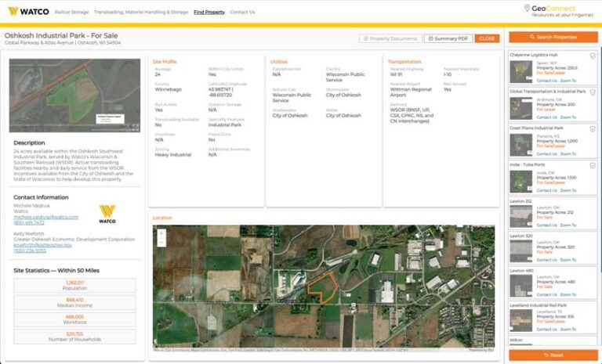Screen dimensions: 602x364
Task: Click the Oshkosh Industrial Park - For Sale title
Action: click(x=61, y=35)
